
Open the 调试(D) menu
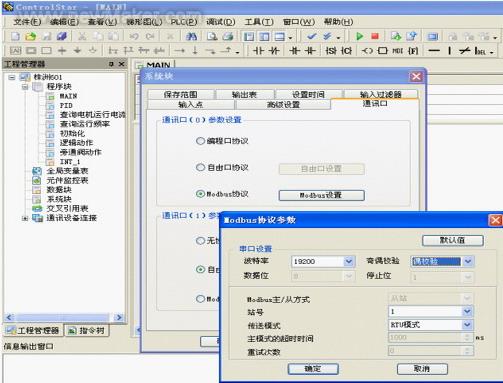(x=221, y=22)
